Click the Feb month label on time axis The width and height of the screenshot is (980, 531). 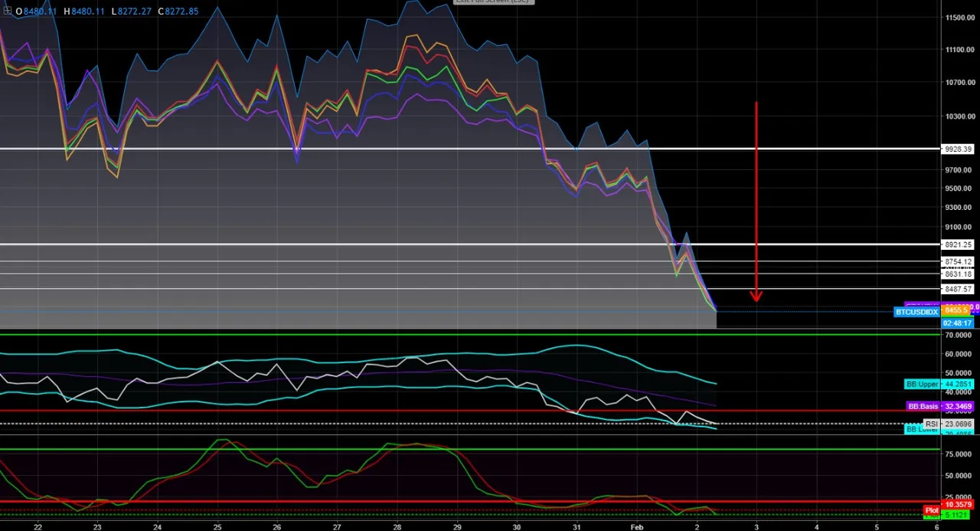click(636, 526)
